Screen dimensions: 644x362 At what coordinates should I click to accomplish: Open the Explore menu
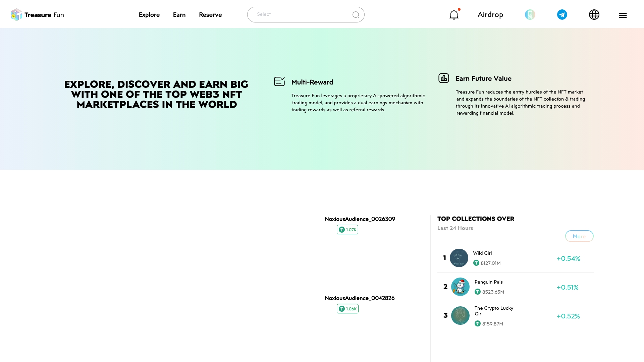point(149,15)
